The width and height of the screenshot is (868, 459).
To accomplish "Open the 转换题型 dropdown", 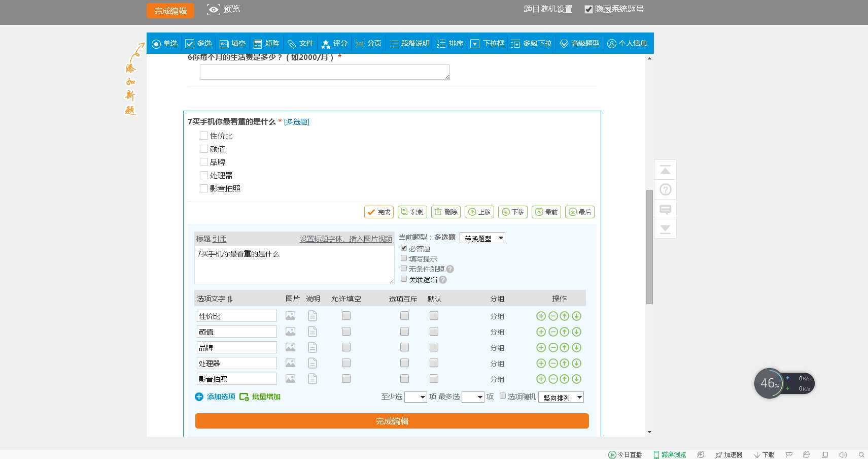I will coord(482,238).
